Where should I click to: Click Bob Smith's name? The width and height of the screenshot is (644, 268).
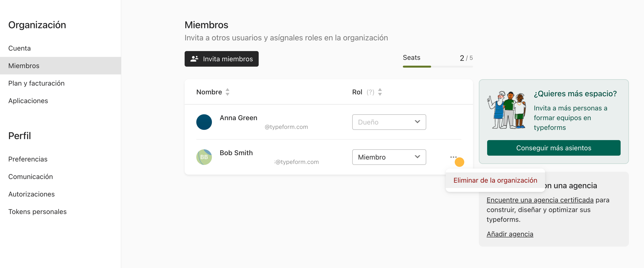[236, 153]
